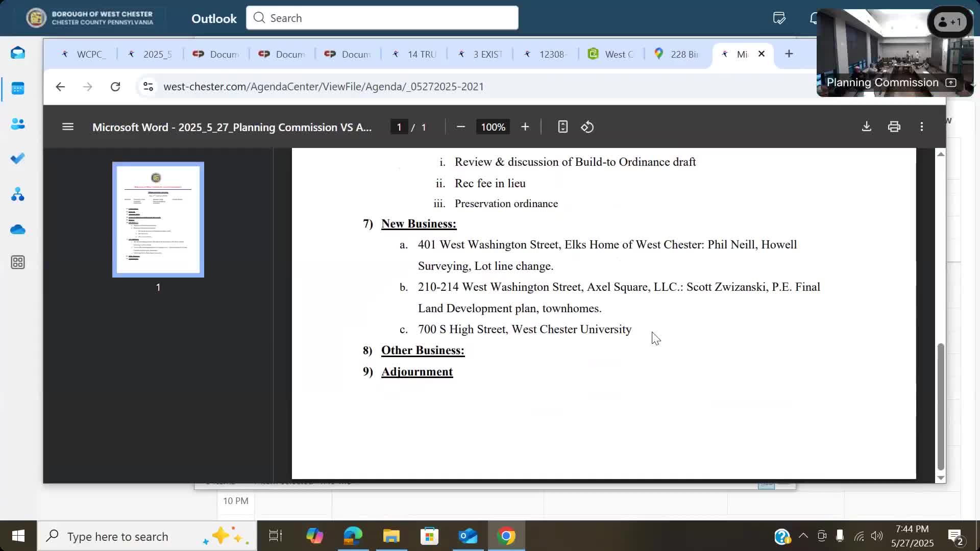The image size is (980, 551).
Task: Open a new browser tab
Action: click(x=789, y=54)
